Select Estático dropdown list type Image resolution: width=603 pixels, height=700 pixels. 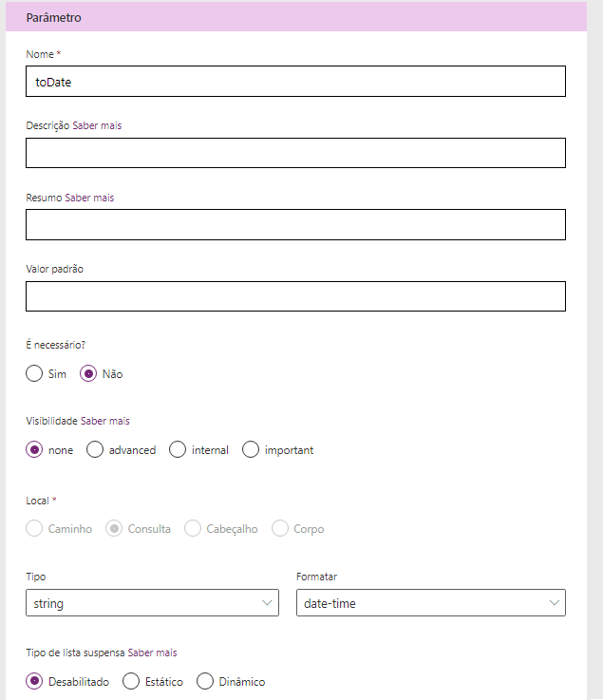tap(132, 681)
